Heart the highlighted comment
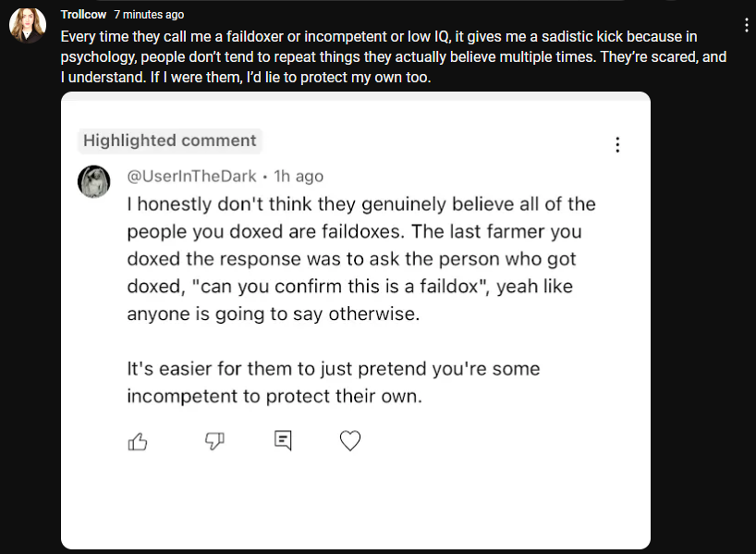756x554 pixels. click(x=350, y=440)
